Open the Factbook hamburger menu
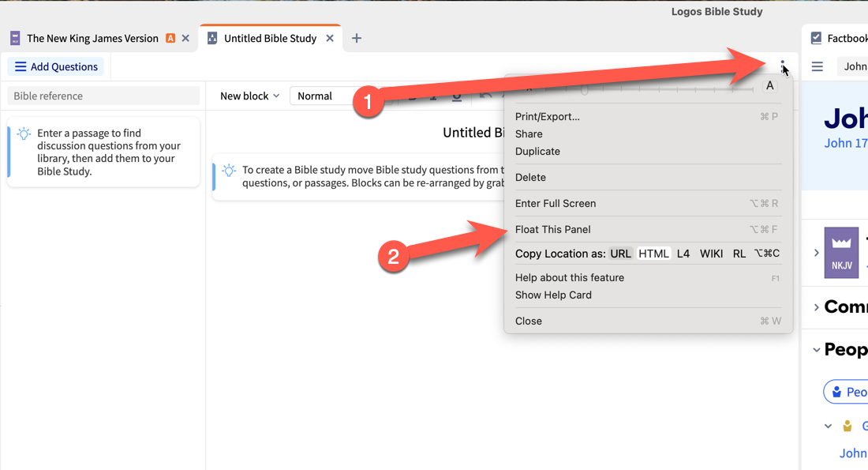The width and height of the screenshot is (868, 470). [817, 66]
